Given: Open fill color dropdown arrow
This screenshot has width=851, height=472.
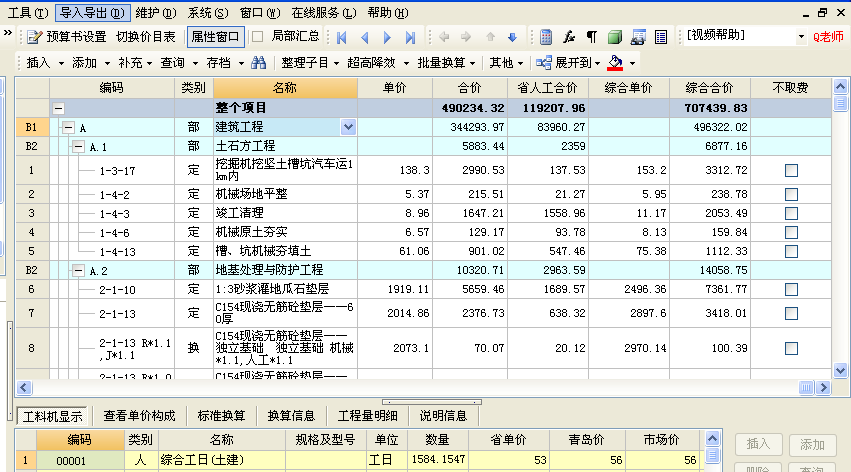Looking at the screenshot, I should click(x=632, y=63).
